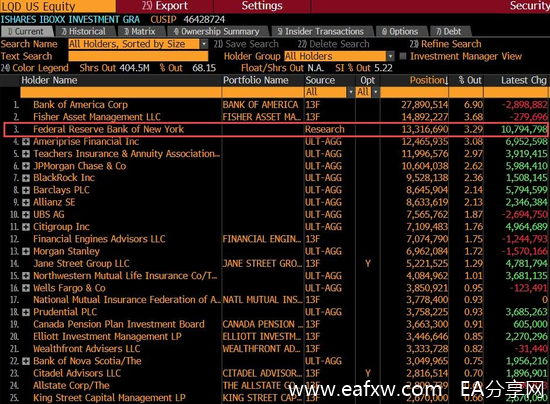Open the Ownership Summary tab
Screen dimensions: 550x404
pos(217,32)
